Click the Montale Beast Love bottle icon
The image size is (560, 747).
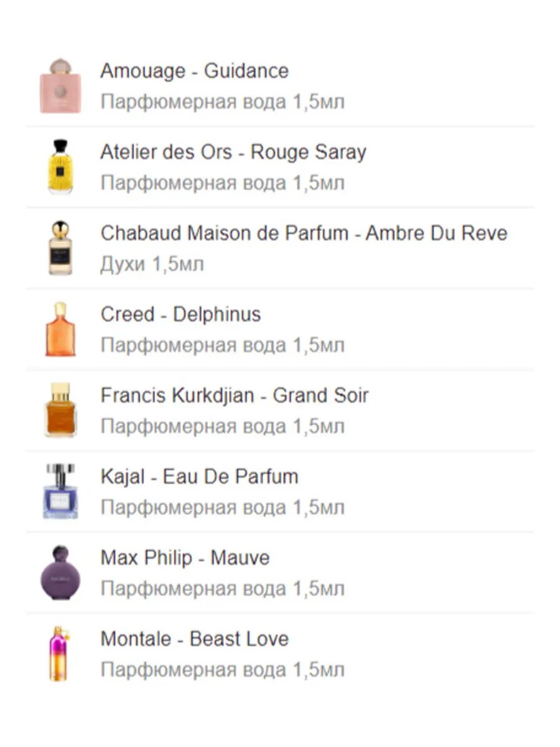coord(60,654)
